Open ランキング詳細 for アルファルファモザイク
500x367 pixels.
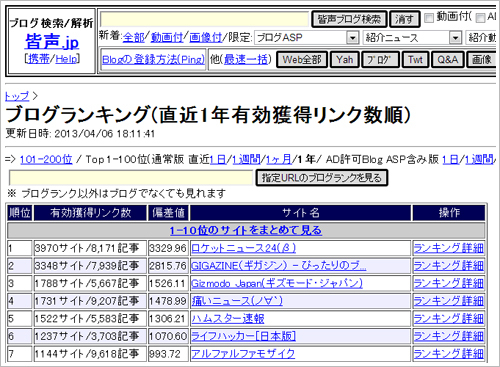coord(448,354)
